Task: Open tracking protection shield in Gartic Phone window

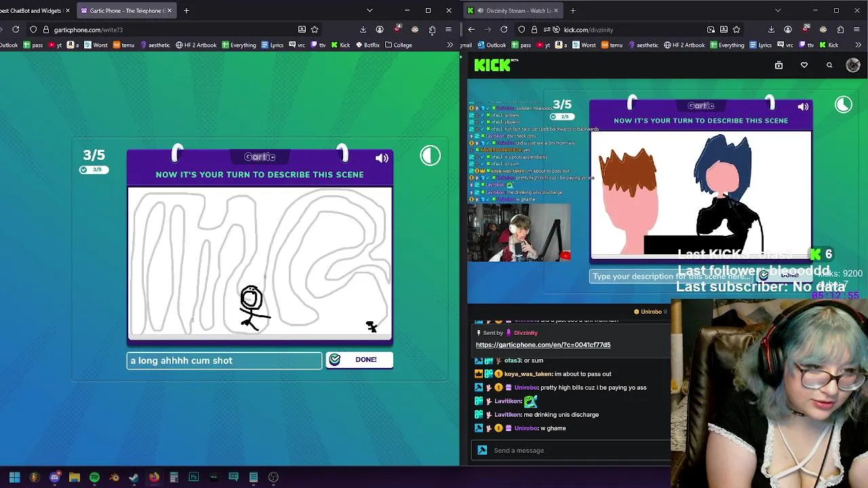Action: 33,30
